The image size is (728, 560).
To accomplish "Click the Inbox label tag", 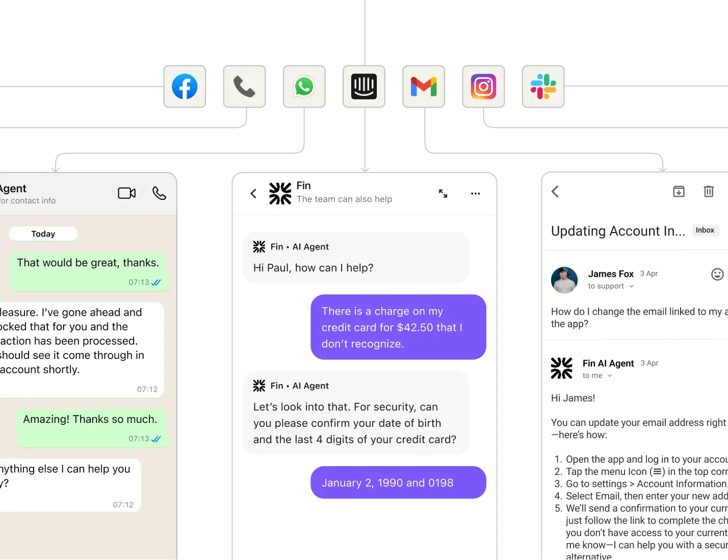I will 705,231.
